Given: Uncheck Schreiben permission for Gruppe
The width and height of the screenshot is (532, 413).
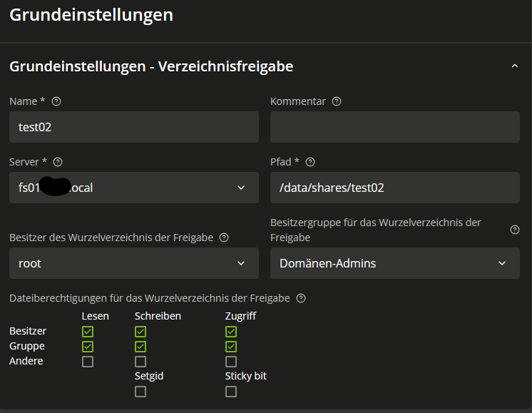Looking at the screenshot, I should click(140, 347).
